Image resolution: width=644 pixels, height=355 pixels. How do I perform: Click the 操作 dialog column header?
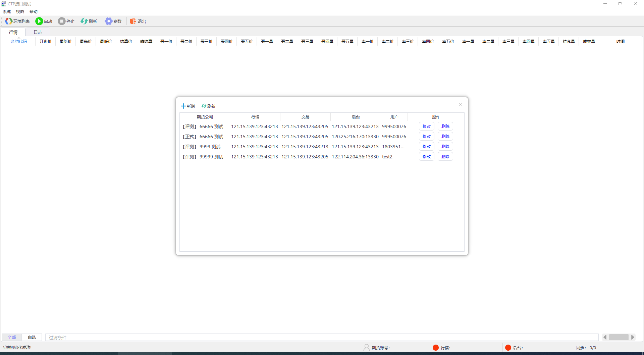(x=436, y=117)
